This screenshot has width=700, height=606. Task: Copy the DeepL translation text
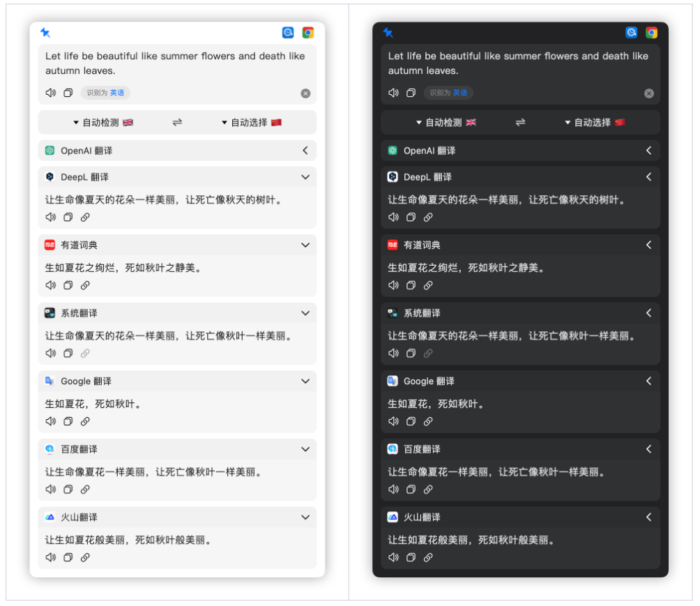(x=68, y=217)
